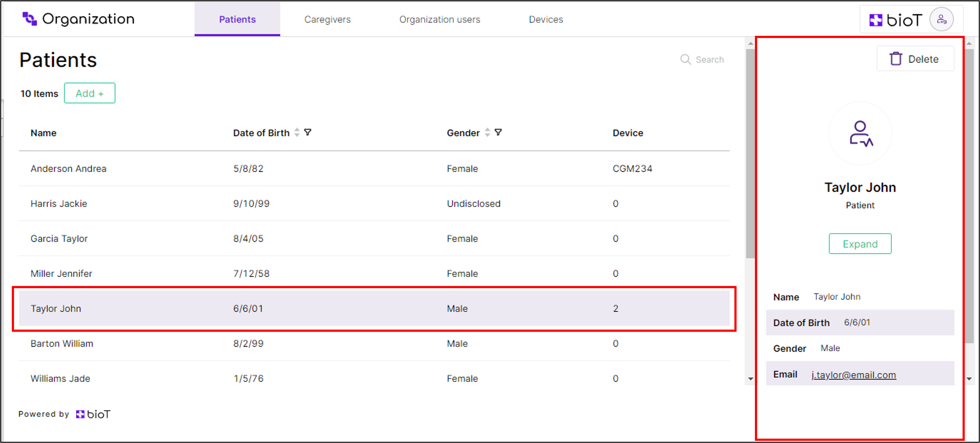The width and height of the screenshot is (980, 443).
Task: Expand Taylor John's patient details
Action: [860, 244]
